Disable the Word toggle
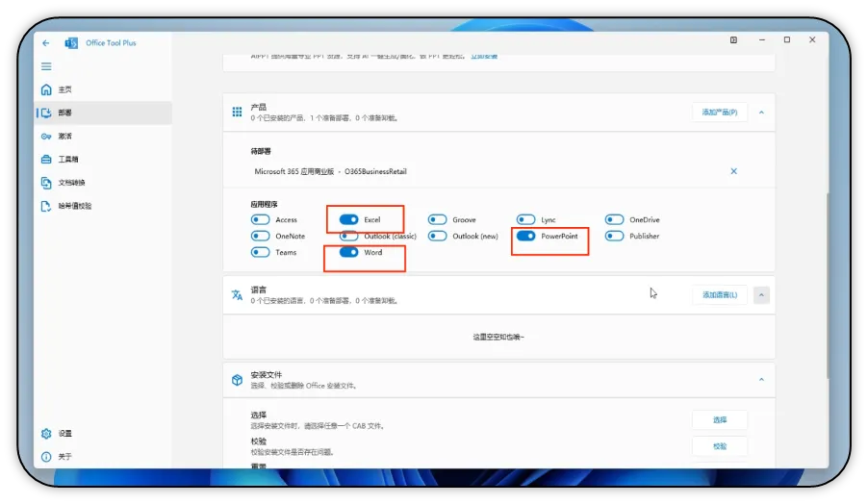 [x=348, y=252]
